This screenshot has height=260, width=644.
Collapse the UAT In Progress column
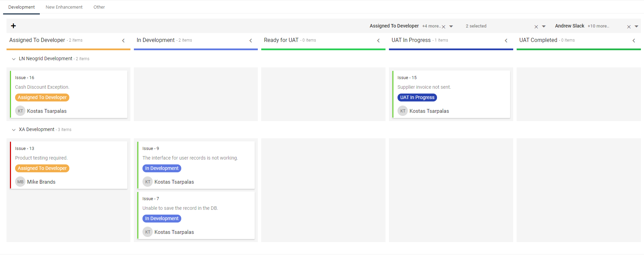point(506,41)
